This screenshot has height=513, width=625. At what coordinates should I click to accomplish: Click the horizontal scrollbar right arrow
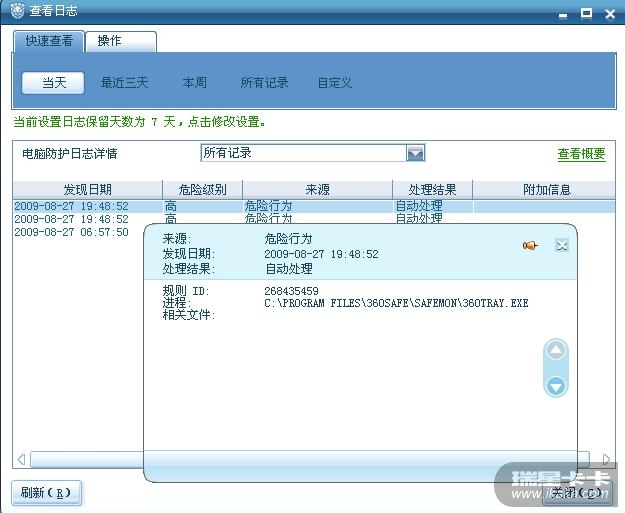[x=606, y=459]
